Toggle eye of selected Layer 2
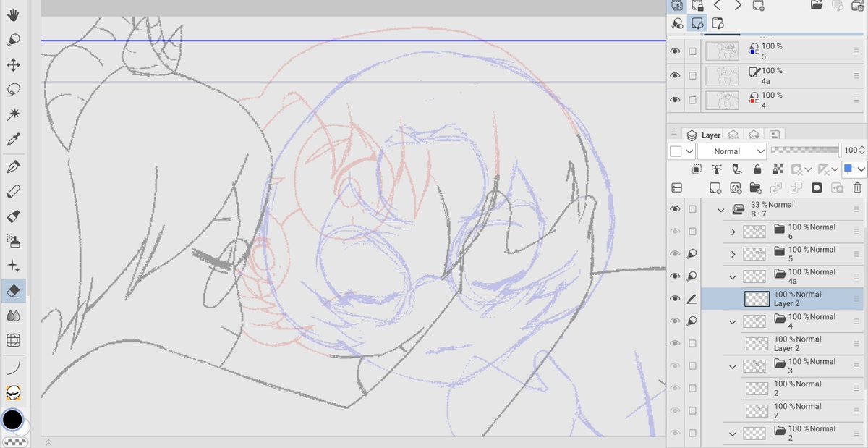The width and height of the screenshot is (868, 448). click(x=676, y=299)
